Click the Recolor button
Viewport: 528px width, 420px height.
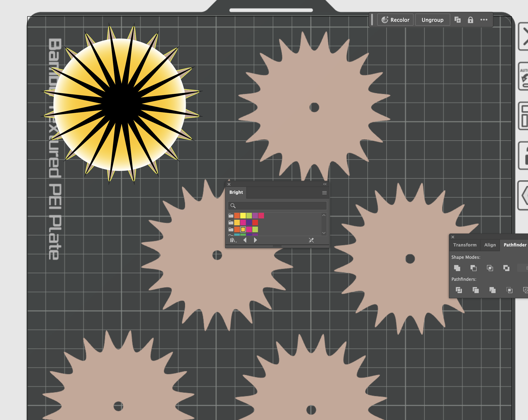[395, 20]
